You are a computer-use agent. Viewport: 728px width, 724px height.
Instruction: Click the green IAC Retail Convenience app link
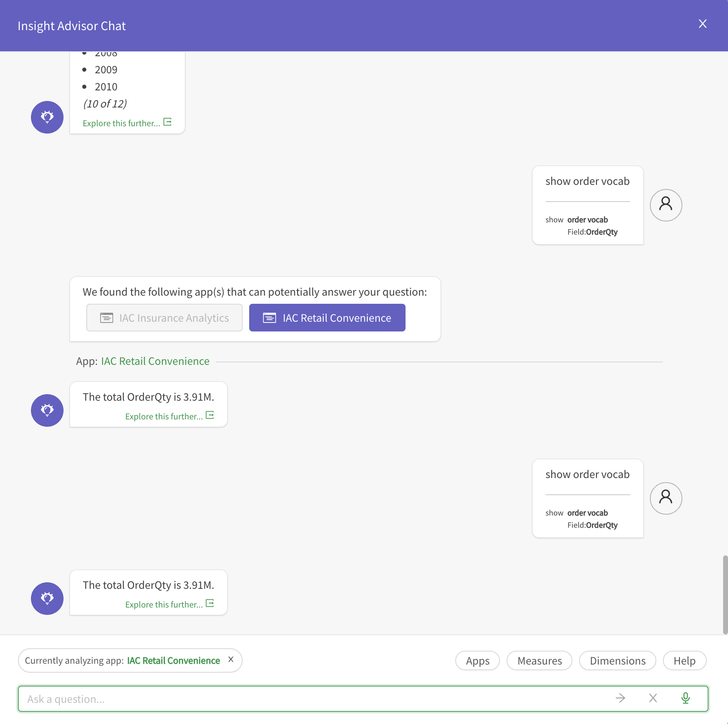coord(155,361)
